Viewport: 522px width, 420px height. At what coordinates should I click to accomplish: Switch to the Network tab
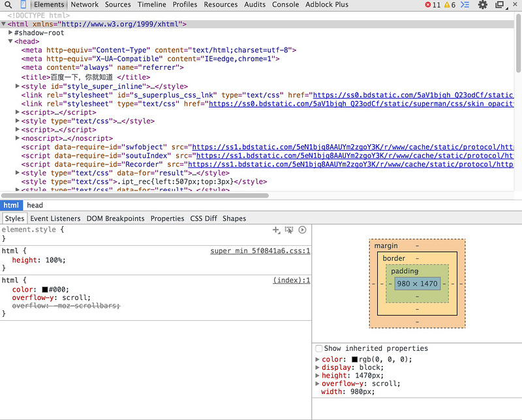click(x=84, y=5)
